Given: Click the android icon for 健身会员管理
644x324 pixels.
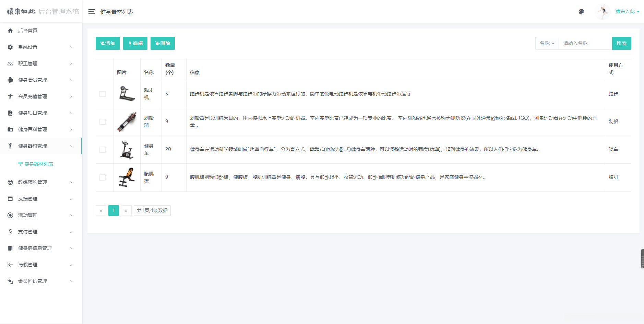Looking at the screenshot, I should [10, 80].
